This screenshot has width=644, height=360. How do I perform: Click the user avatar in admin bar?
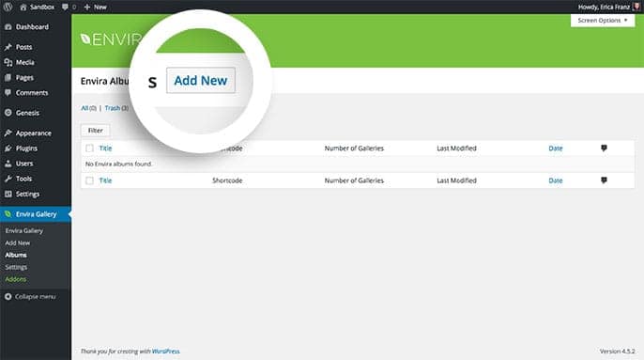[637, 7]
